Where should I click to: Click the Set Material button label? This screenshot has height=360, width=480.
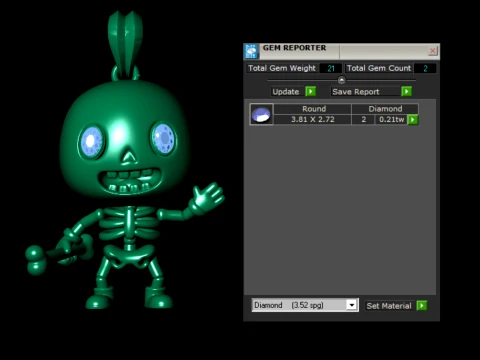389,306
